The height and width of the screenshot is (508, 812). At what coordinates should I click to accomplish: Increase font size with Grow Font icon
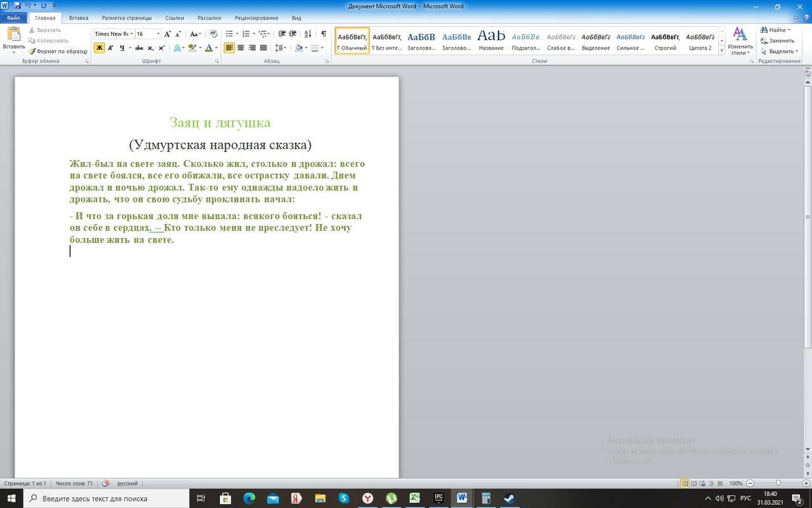[167, 34]
